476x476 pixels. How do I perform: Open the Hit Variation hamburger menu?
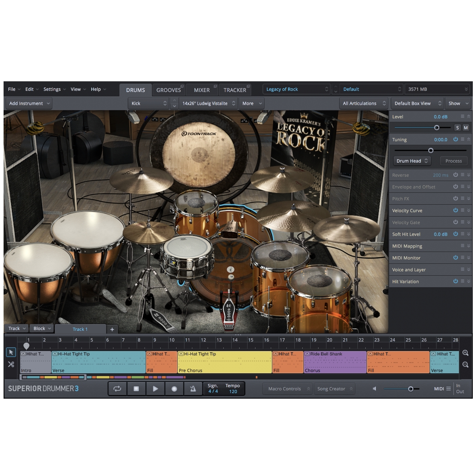click(463, 281)
